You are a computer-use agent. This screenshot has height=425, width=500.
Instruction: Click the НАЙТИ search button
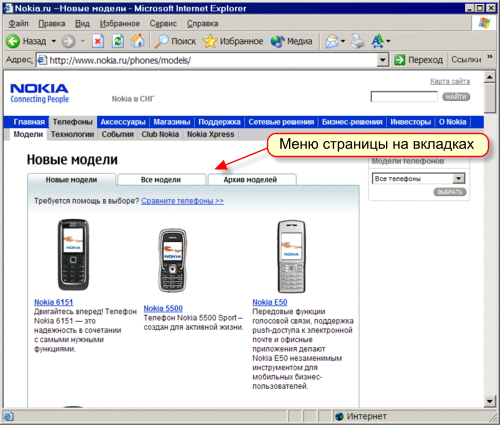click(x=456, y=97)
